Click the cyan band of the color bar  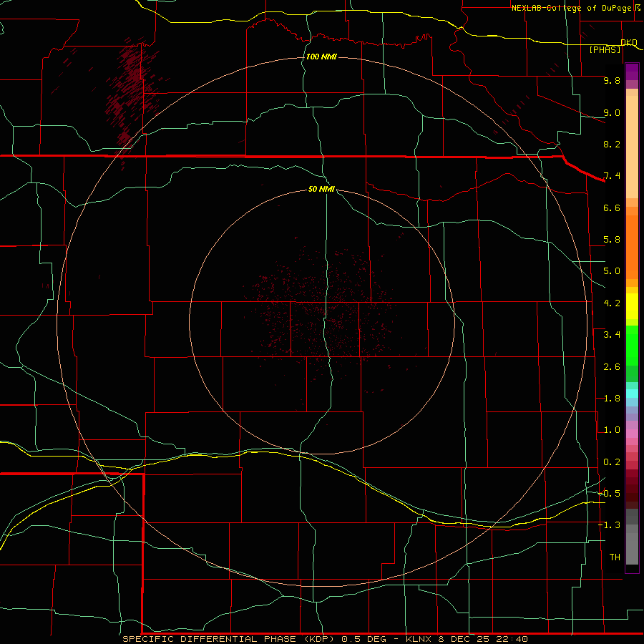[x=632, y=394]
